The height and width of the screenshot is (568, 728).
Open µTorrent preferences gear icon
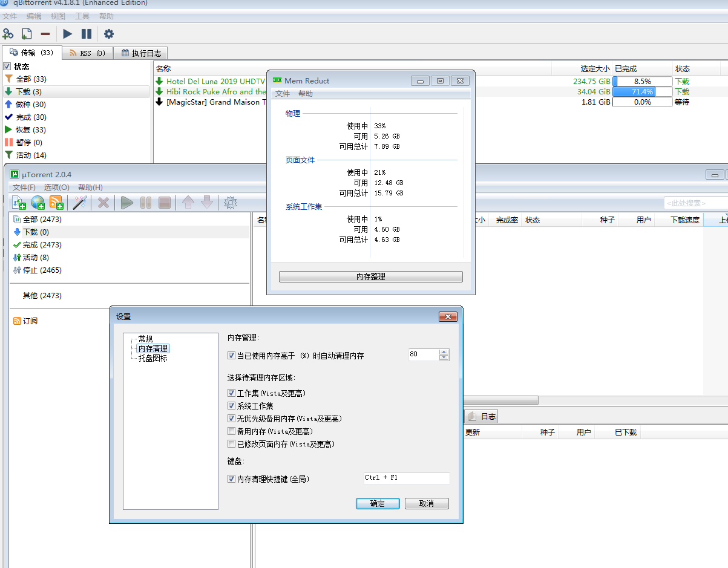click(231, 203)
